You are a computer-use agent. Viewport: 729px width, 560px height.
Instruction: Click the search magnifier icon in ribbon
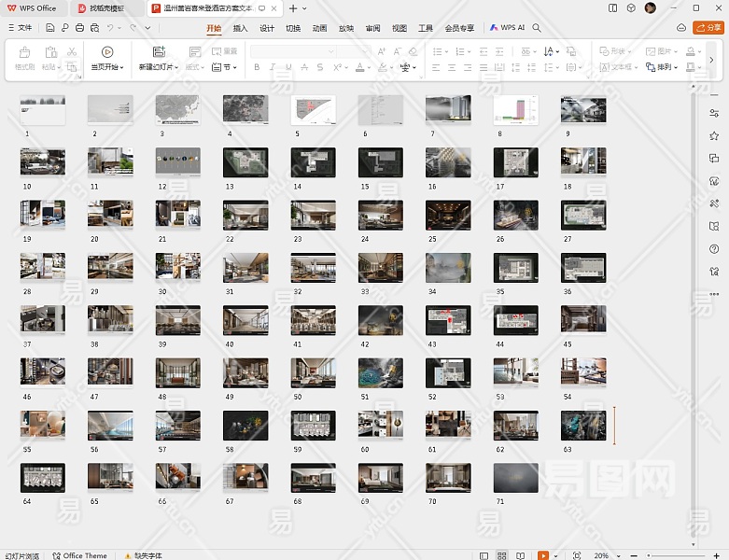537,28
